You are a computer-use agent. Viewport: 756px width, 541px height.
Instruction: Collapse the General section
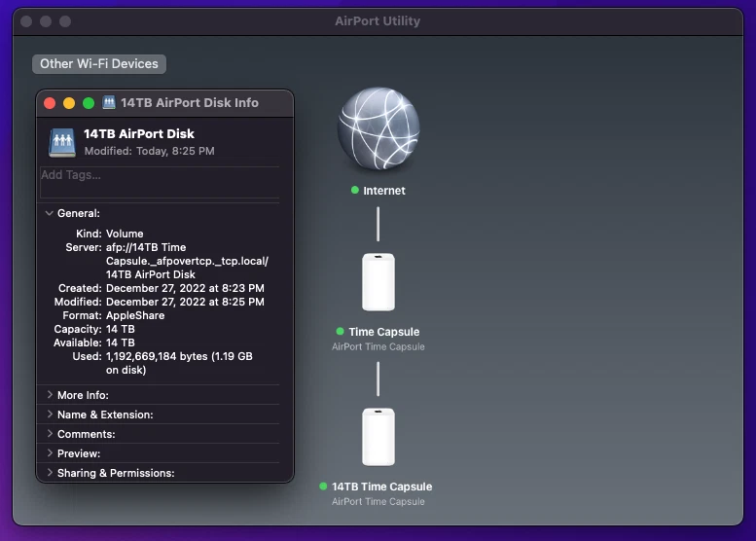[50, 213]
